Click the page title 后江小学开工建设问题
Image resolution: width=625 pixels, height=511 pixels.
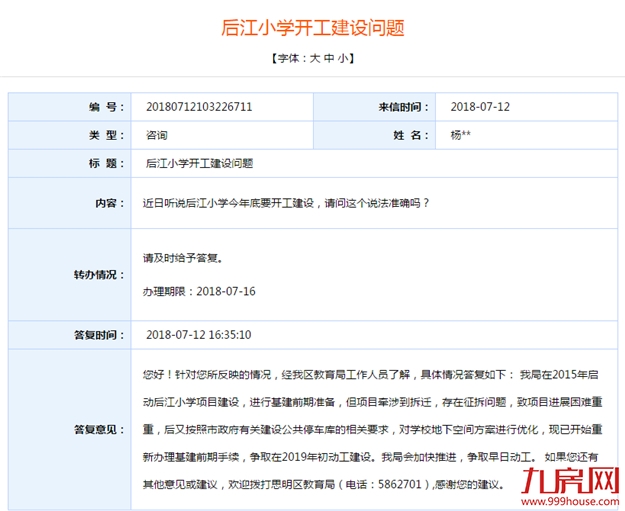pyautogui.click(x=313, y=28)
